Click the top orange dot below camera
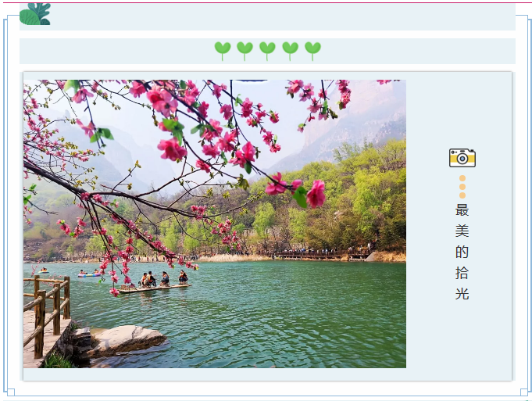532x401 pixels. coord(462,178)
